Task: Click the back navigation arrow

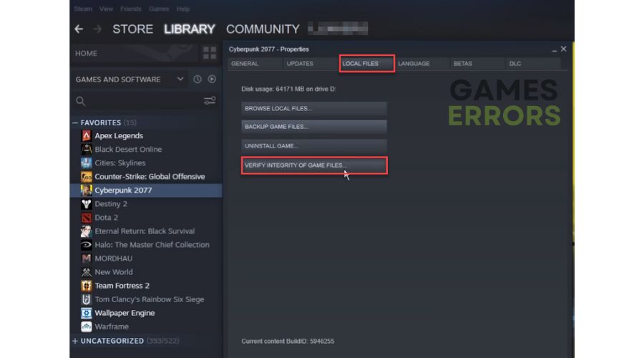Action: (79, 29)
